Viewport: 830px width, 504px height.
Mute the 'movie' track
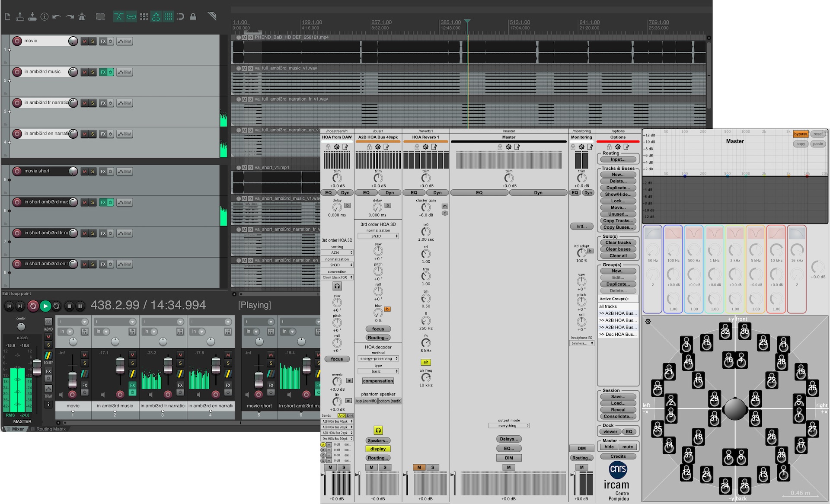point(85,41)
